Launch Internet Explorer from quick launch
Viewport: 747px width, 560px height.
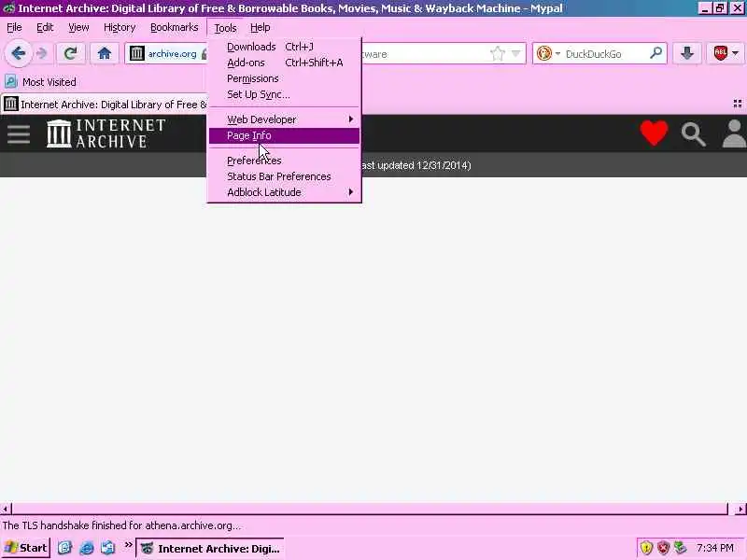click(x=86, y=548)
